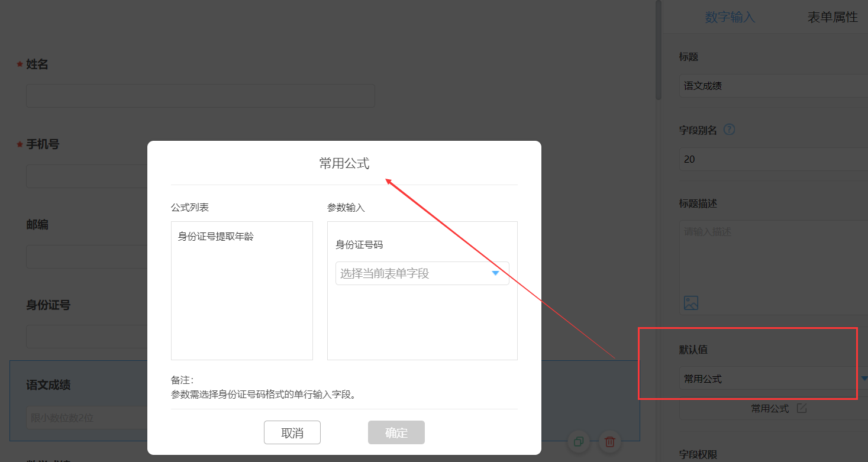This screenshot has width=868, height=462.
Task: Click the 字段权限 section label
Action: point(698,454)
